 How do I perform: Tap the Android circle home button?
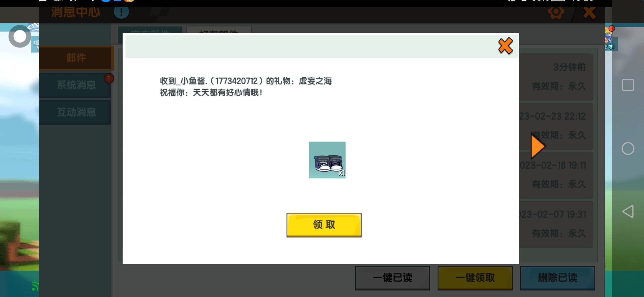[x=628, y=149]
